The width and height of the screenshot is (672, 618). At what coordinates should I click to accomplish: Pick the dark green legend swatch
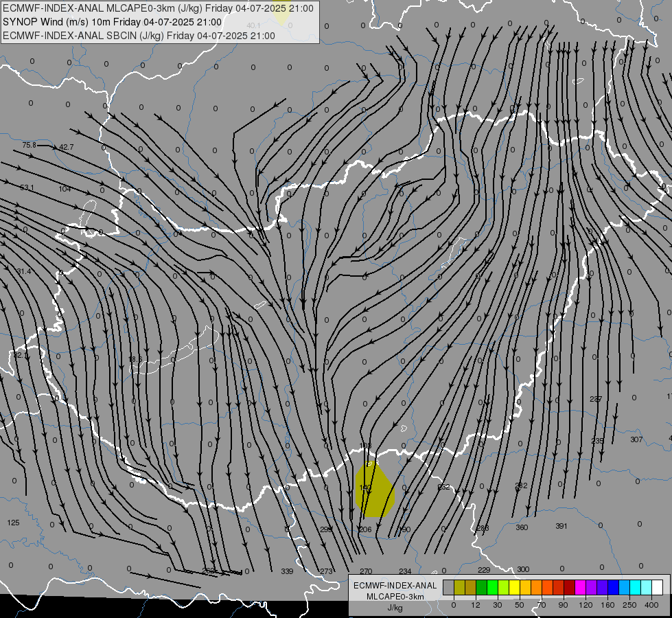point(481,587)
